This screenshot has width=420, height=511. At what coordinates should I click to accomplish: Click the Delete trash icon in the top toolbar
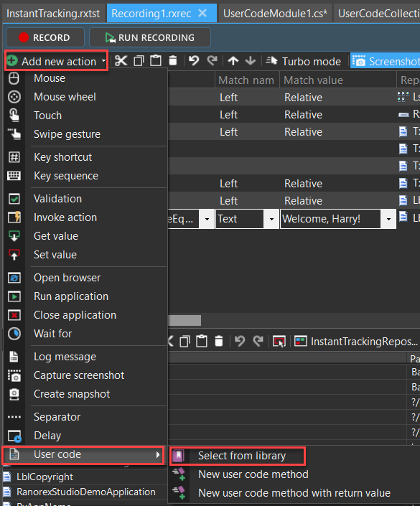point(173,61)
